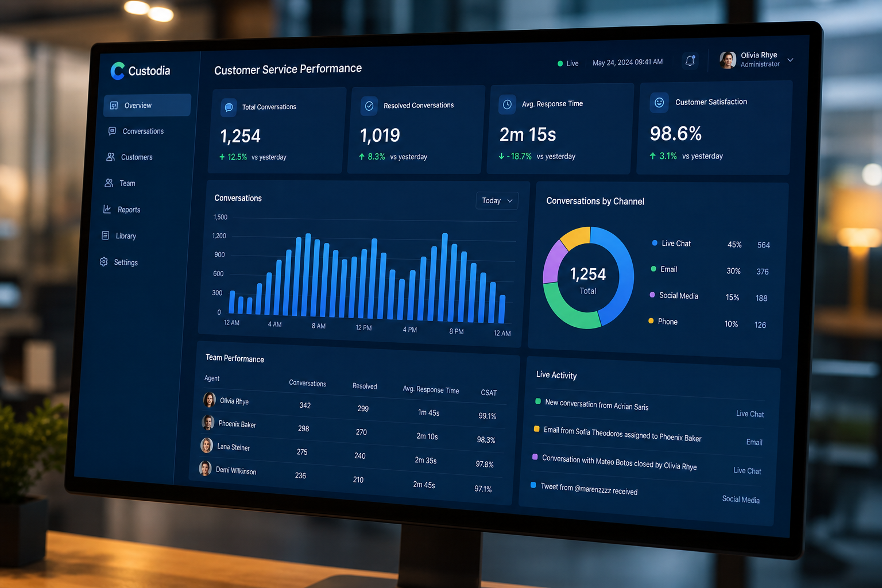Click the 2m 15s response time value
Image resolution: width=882 pixels, height=588 pixels.
[x=528, y=134]
